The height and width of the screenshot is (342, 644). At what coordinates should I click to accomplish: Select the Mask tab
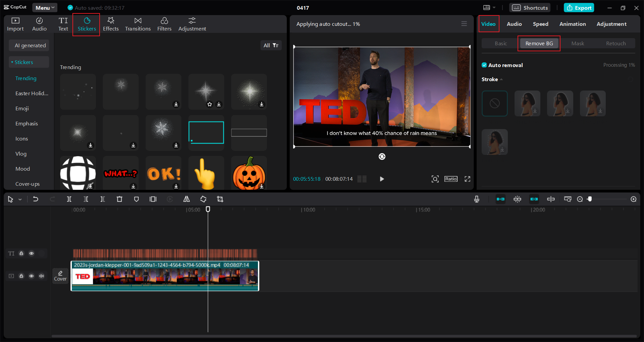coord(578,43)
